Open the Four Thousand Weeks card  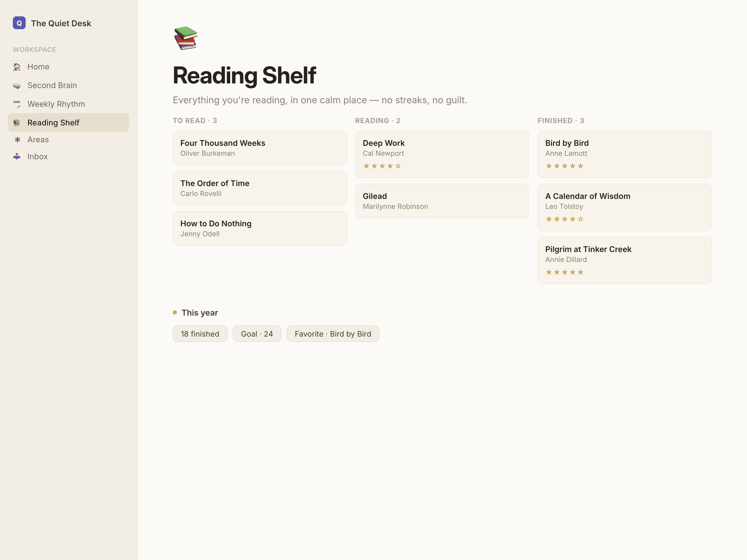pos(260,148)
